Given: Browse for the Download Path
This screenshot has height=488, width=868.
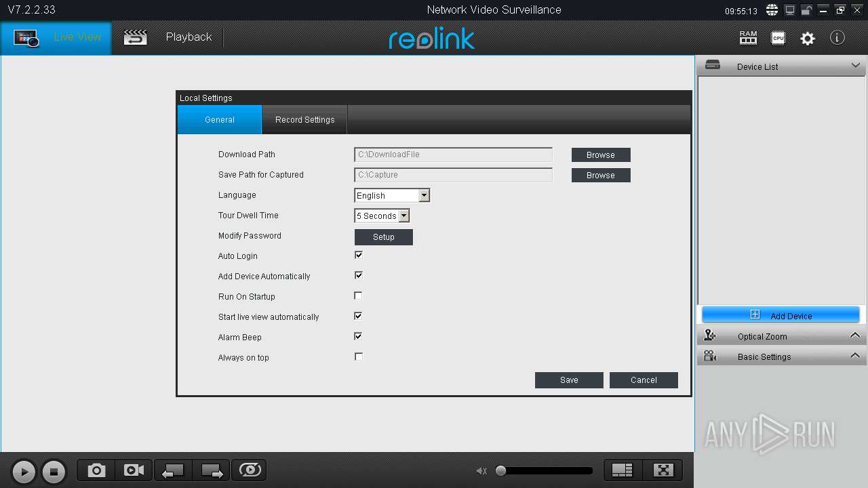Looking at the screenshot, I should click(601, 155).
